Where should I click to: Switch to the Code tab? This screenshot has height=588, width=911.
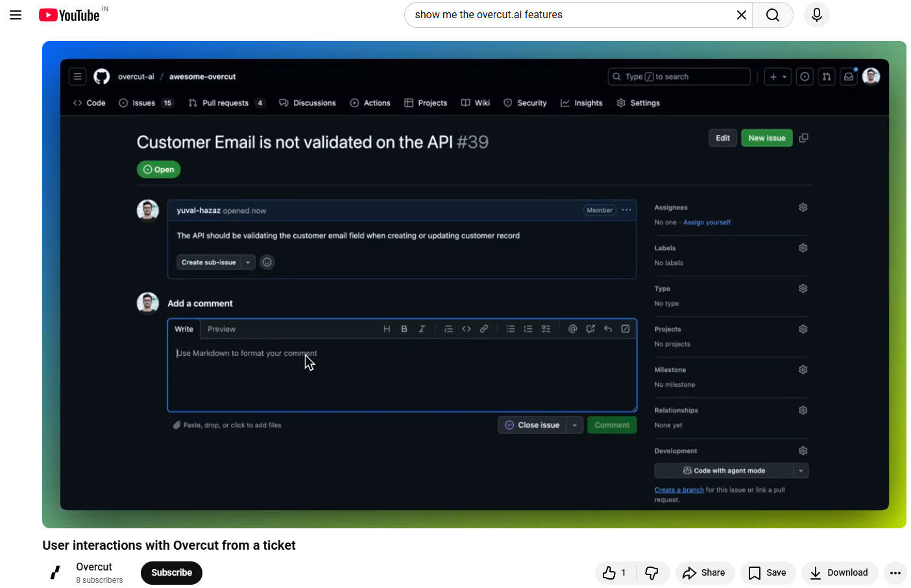point(90,103)
